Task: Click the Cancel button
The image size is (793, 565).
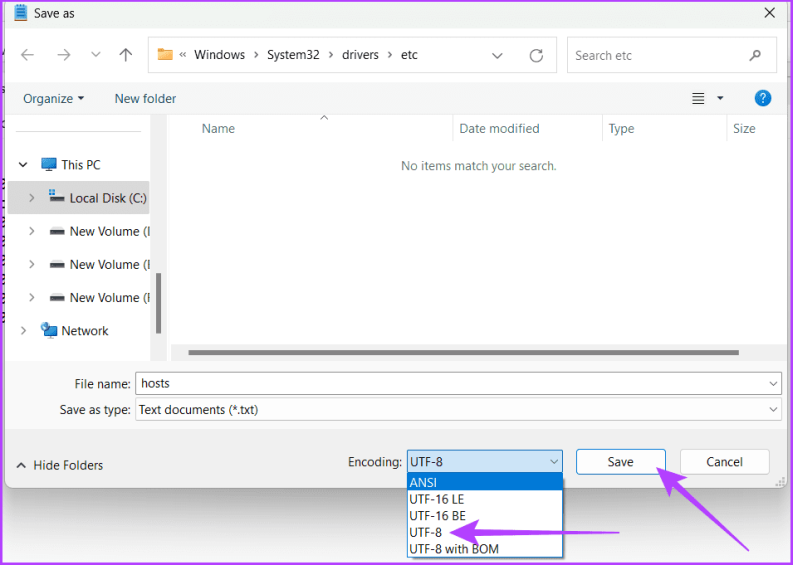Action: click(x=724, y=462)
